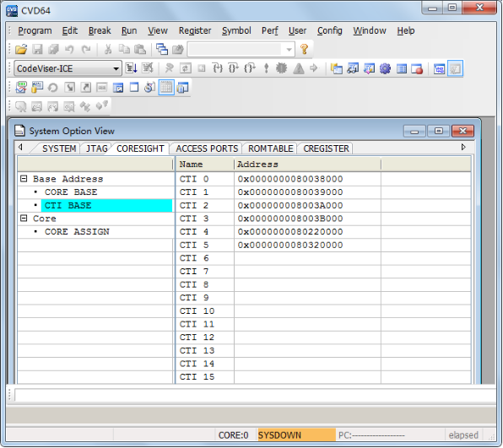Switch to the JTAG tab
This screenshot has height=448, width=503.
pyautogui.click(x=97, y=148)
